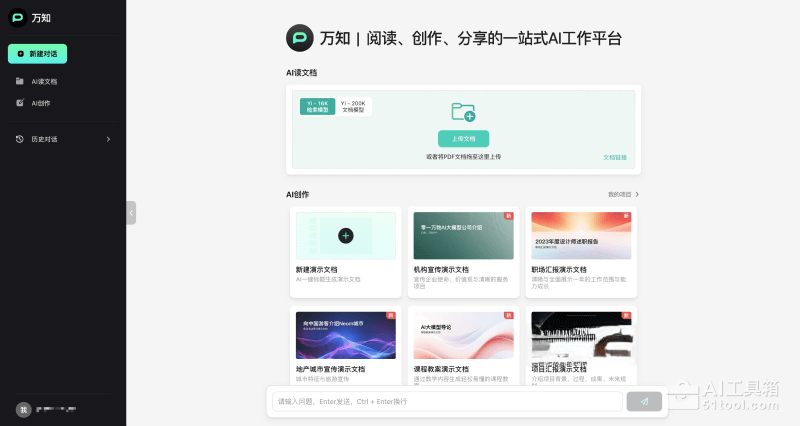Click the black plus icon for new presentation

[x=345, y=236]
